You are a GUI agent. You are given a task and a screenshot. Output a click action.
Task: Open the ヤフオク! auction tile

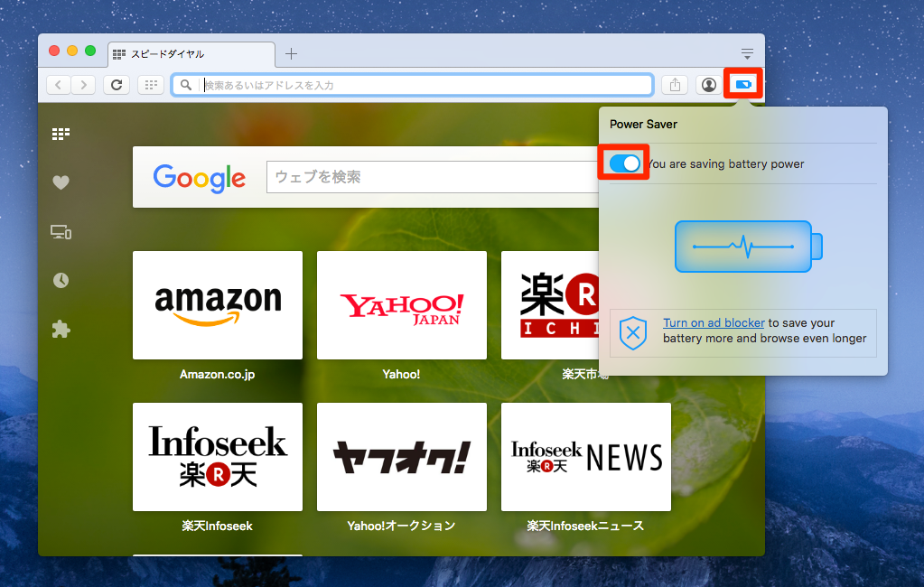(x=402, y=457)
